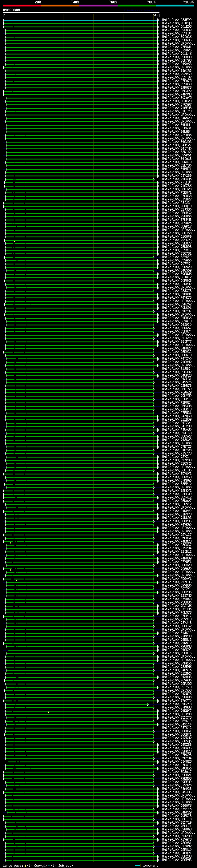Open hit UniRef100_C5YFG4
This screenshot has height=868, width=197.
coord(177,33)
